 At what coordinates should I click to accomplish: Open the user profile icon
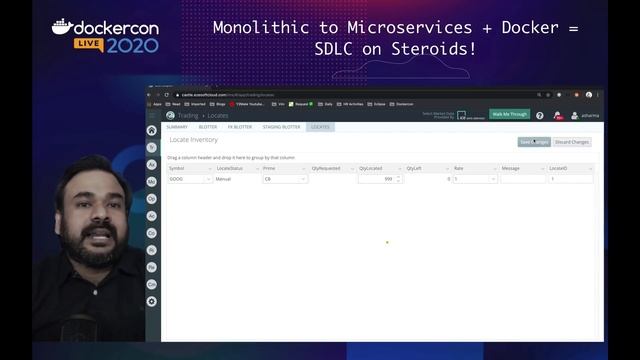(574, 116)
